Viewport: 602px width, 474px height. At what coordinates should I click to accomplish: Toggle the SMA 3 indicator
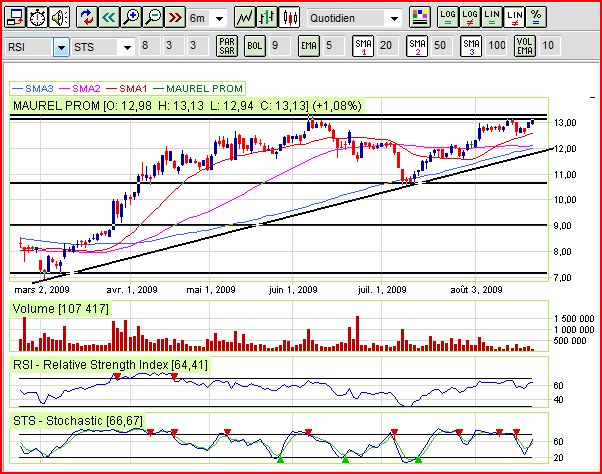coord(471,46)
